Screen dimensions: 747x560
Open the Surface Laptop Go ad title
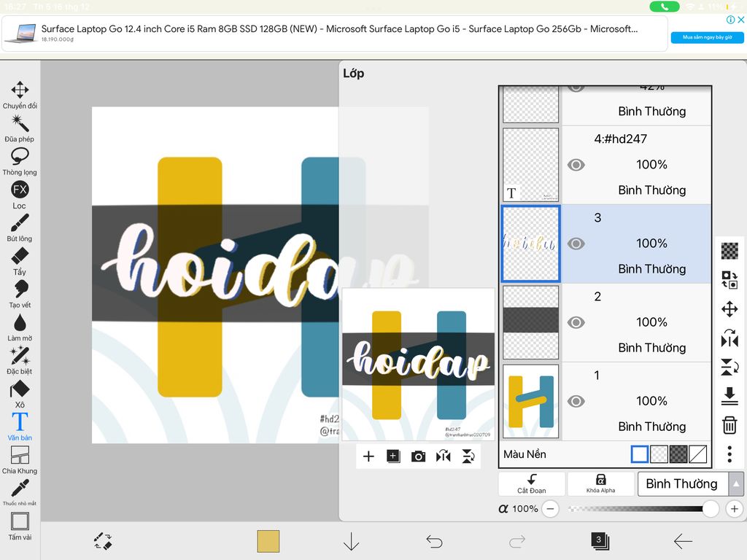[x=339, y=28]
